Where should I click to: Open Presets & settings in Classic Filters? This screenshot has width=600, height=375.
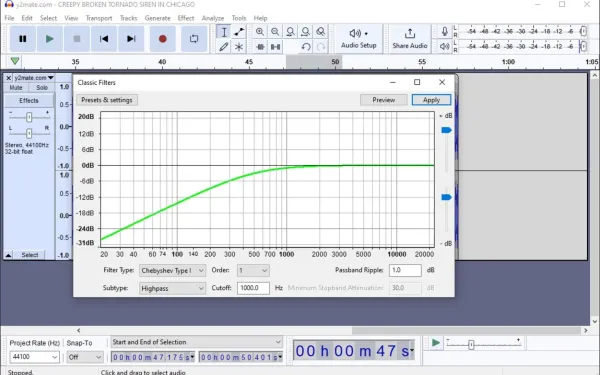[x=107, y=100]
